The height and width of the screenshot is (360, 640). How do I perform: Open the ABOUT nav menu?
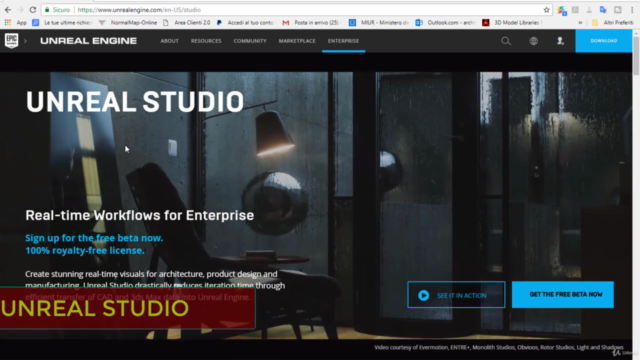[169, 41]
